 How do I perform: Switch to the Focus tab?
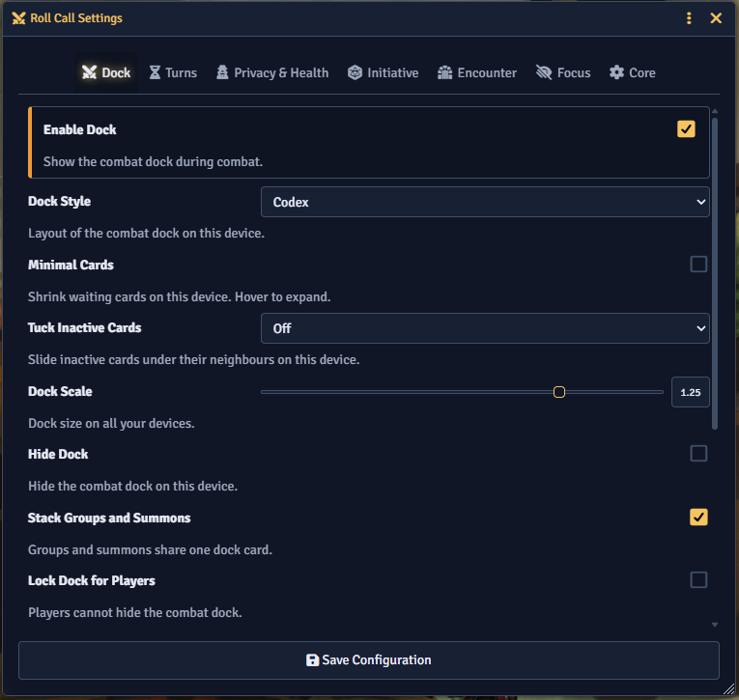click(563, 72)
